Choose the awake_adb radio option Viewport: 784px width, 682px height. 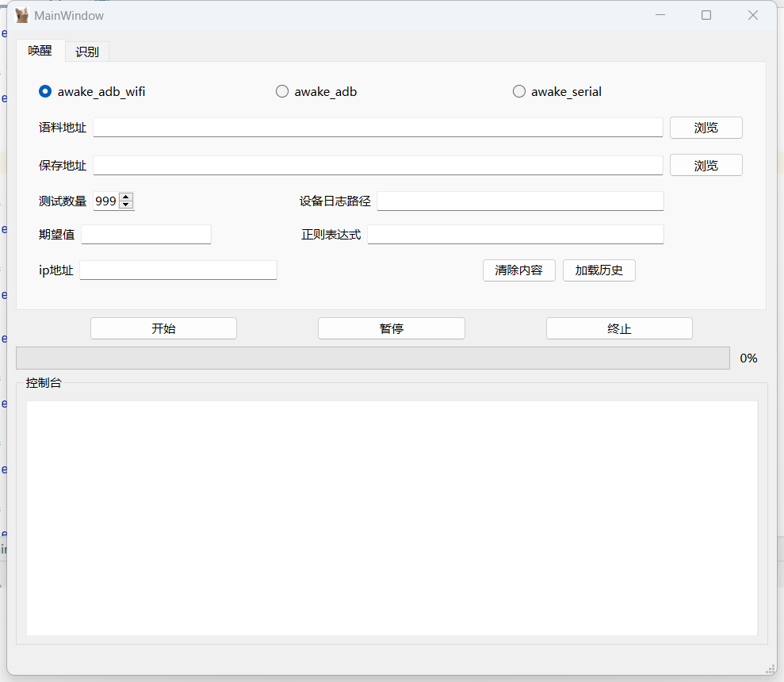pos(282,92)
